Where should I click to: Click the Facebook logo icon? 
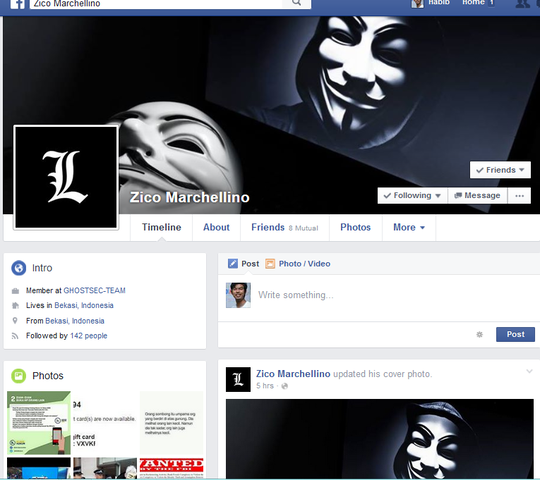(x=18, y=4)
